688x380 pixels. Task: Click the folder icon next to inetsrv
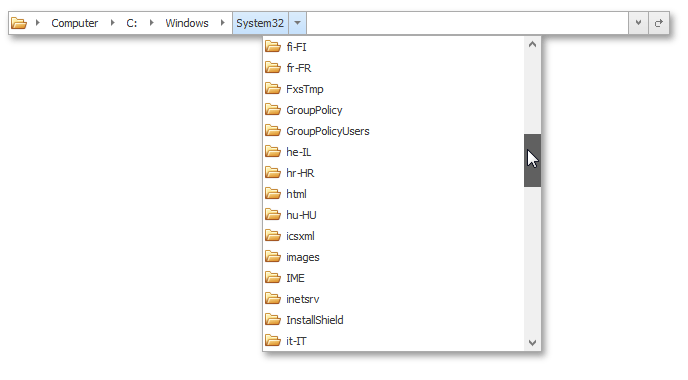click(x=273, y=299)
